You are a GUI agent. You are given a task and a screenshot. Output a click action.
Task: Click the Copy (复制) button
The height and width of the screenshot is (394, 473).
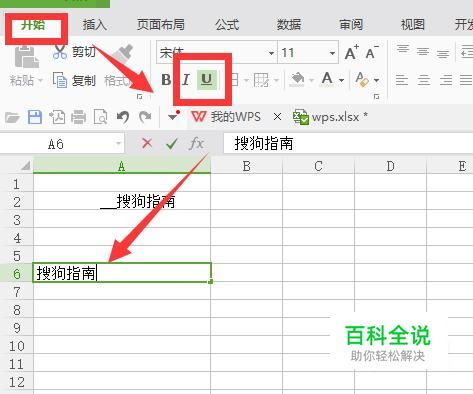(75, 80)
